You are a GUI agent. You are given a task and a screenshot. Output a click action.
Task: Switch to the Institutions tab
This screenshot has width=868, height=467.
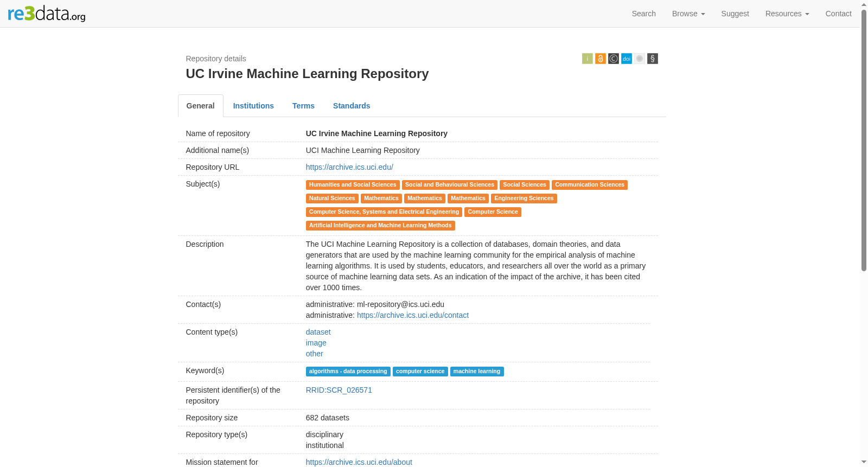(x=253, y=106)
